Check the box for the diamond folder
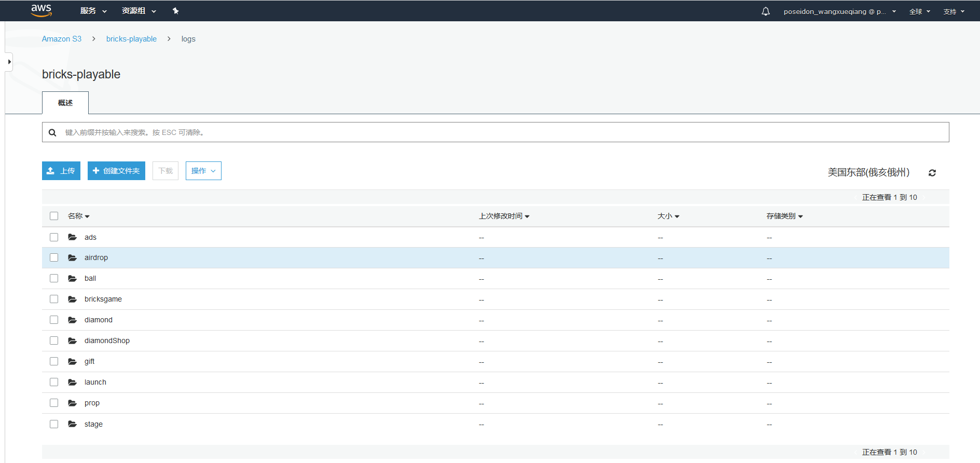The width and height of the screenshot is (980, 463). pos(54,320)
